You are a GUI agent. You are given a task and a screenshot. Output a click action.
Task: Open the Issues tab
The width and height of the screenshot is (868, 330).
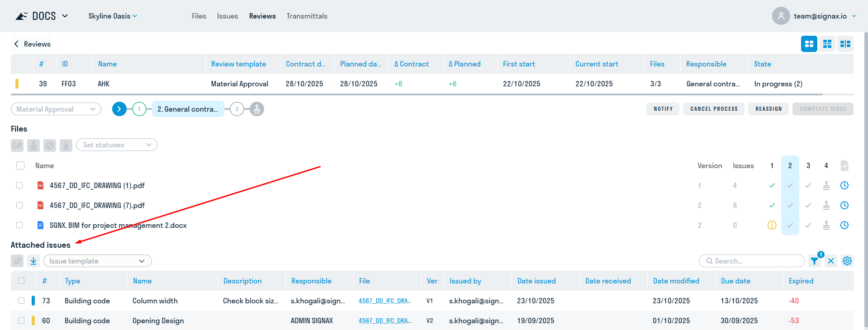click(228, 16)
